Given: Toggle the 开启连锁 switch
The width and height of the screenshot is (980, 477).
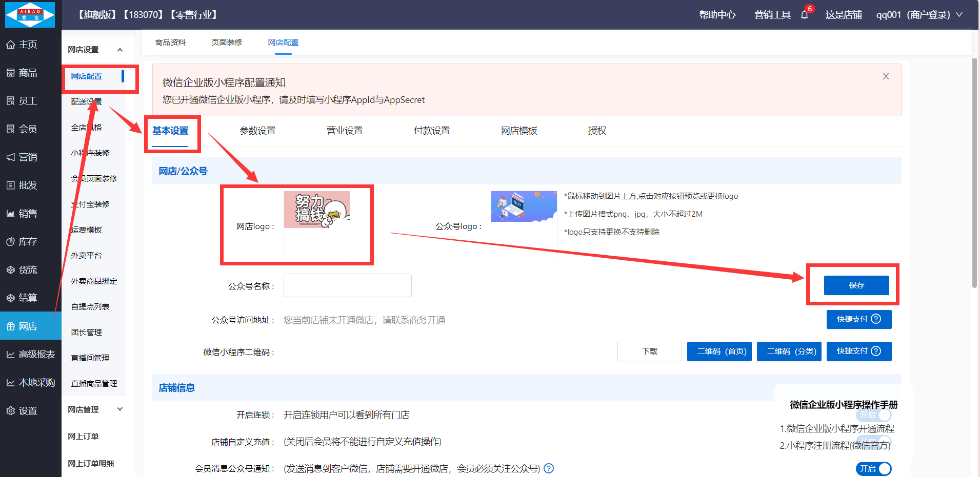Looking at the screenshot, I should [874, 415].
